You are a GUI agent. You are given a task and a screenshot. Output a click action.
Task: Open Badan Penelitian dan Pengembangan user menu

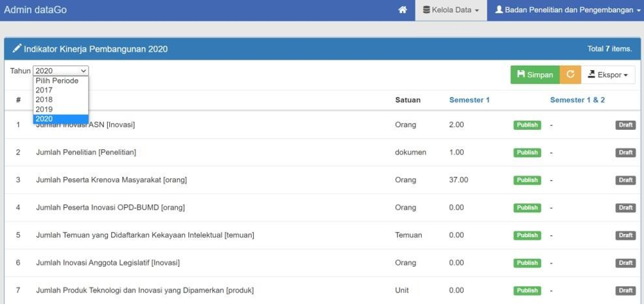568,10
